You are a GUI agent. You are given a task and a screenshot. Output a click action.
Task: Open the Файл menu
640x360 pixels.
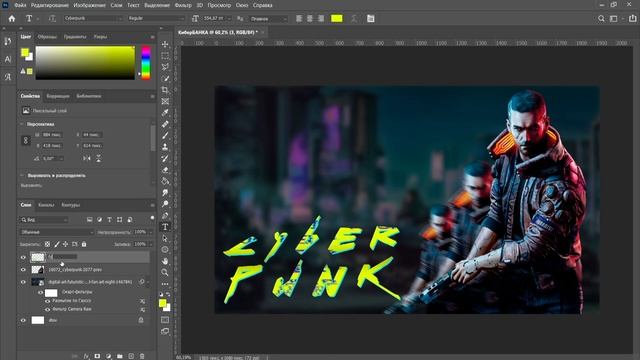point(20,5)
